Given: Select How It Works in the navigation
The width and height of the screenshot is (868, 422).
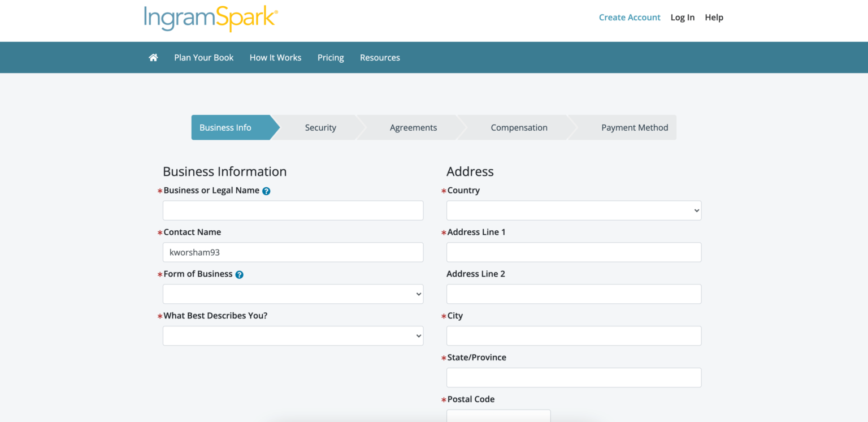Looking at the screenshot, I should click(275, 57).
